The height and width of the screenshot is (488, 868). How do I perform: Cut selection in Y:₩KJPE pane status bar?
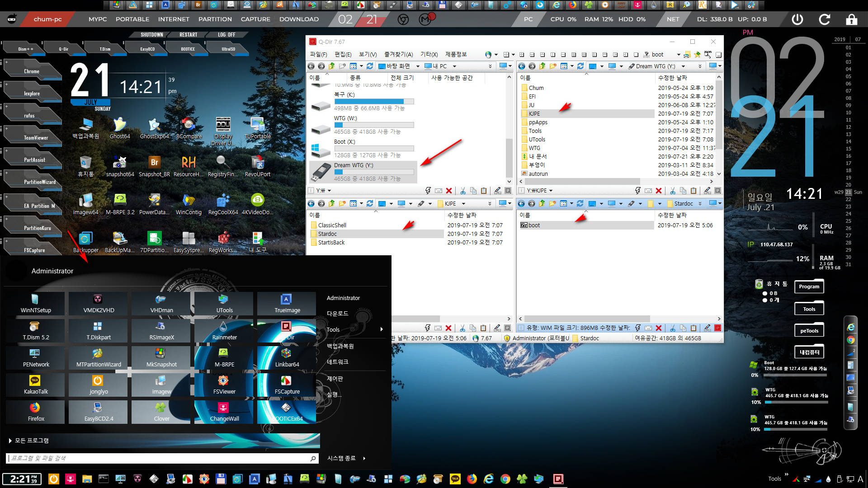[673, 191]
